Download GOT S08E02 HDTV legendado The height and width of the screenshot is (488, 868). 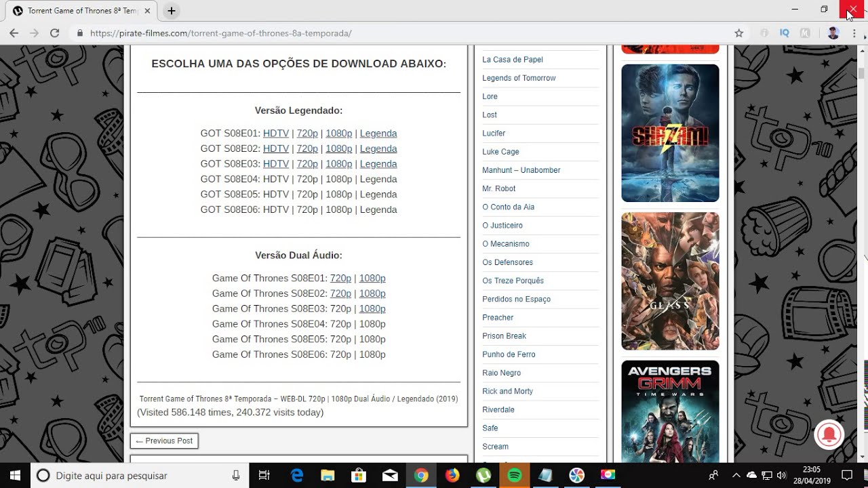click(x=276, y=148)
